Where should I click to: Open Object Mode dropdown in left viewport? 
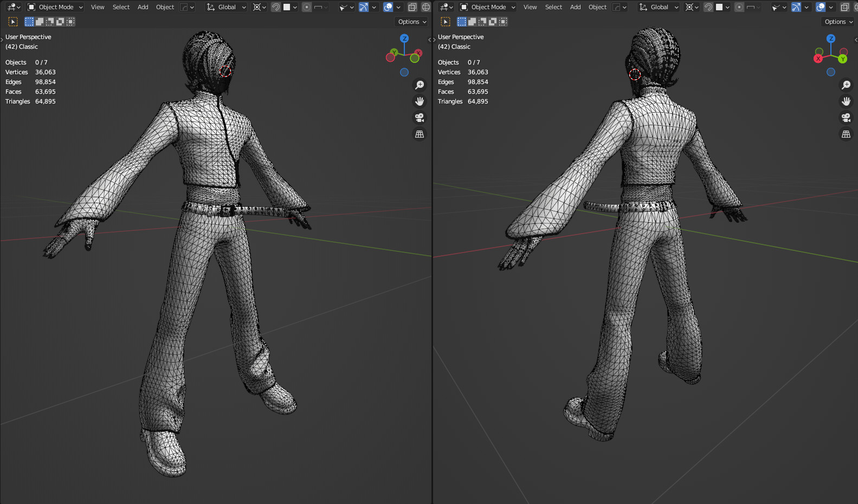(x=55, y=7)
